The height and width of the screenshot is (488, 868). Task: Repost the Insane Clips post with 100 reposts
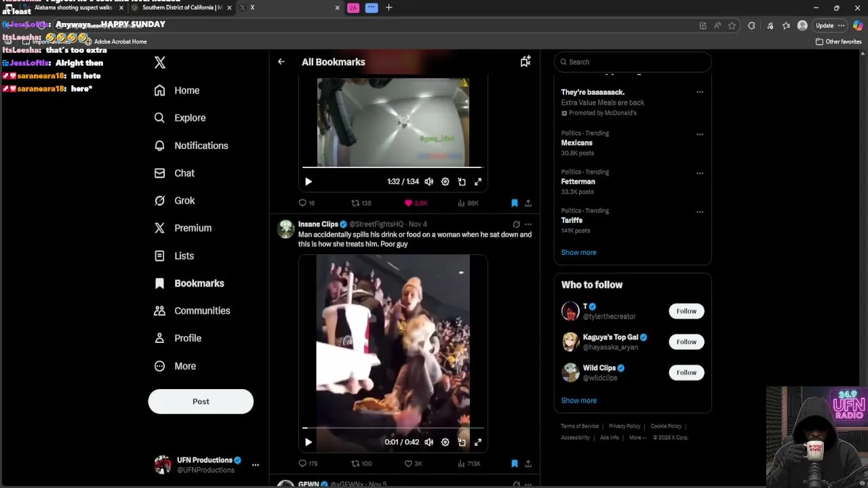[x=361, y=464]
